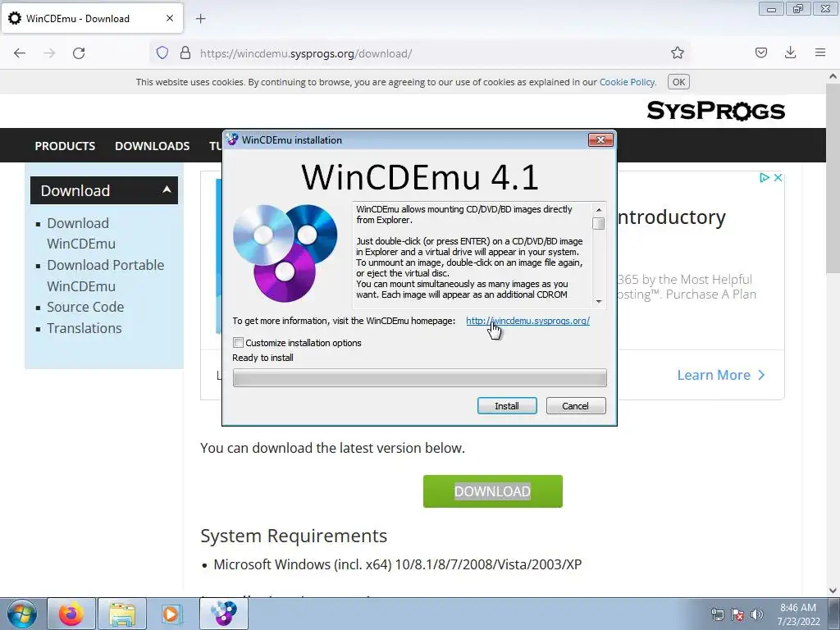Click the browser page scroll-down arrow
Image resolution: width=840 pixels, height=630 pixels.
[x=833, y=591]
